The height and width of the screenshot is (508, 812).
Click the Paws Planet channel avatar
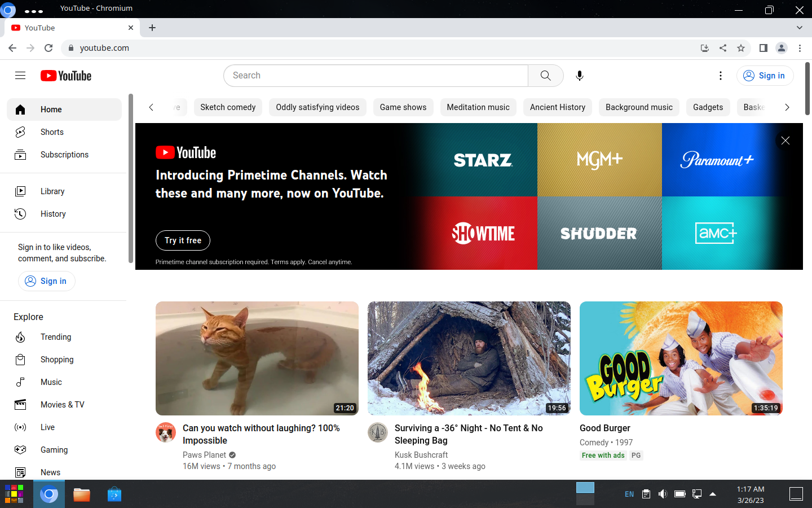(x=166, y=432)
